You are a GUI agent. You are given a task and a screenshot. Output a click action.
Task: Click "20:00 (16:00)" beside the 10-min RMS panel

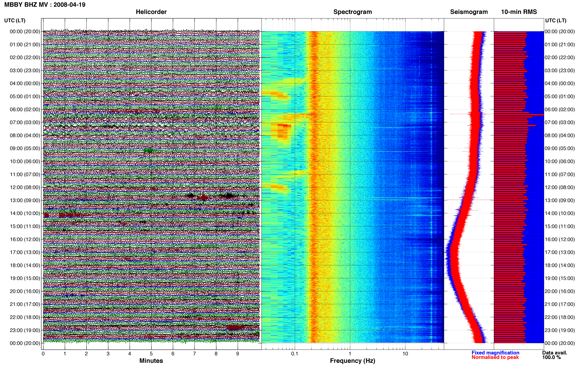560,291
